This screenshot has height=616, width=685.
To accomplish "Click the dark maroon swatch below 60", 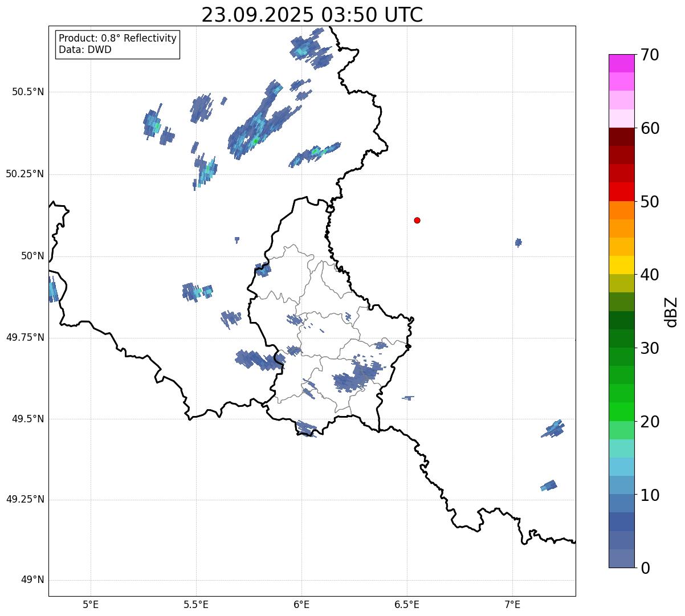I will click(622, 137).
